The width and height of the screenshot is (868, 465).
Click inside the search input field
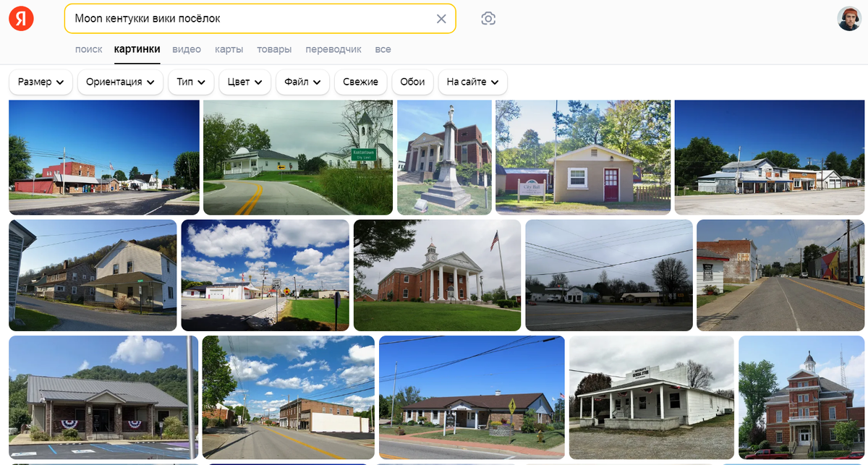[x=250, y=19]
